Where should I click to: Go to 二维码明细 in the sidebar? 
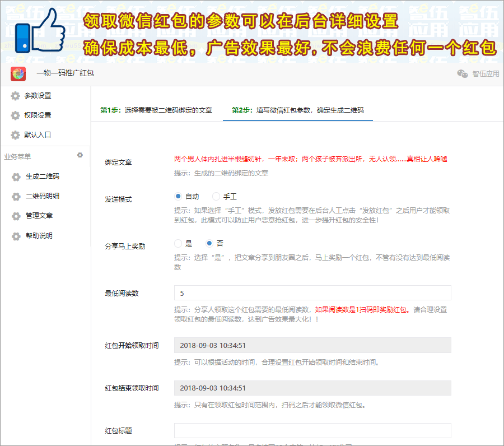[43, 196]
